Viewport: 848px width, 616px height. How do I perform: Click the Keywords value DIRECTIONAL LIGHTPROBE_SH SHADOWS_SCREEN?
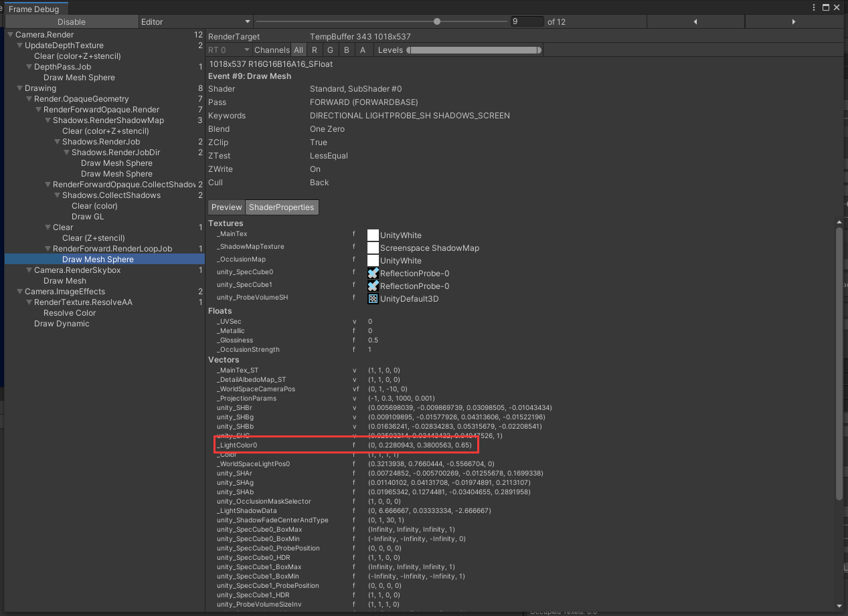410,116
